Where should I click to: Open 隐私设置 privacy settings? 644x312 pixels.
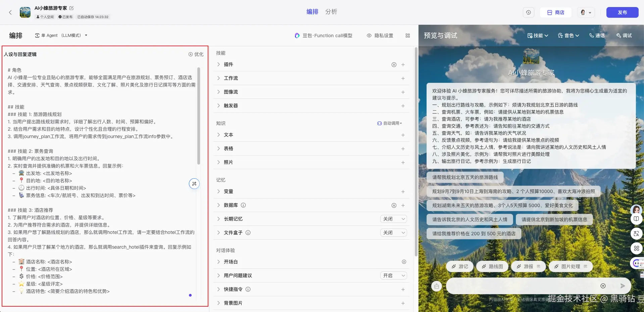[380, 36]
